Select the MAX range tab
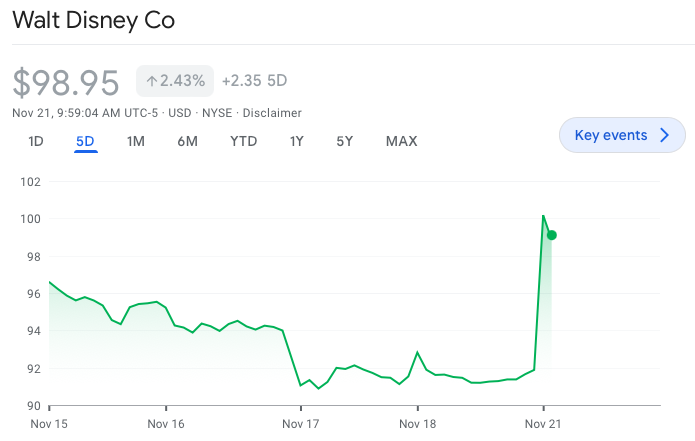This screenshot has width=695, height=441. tap(402, 141)
